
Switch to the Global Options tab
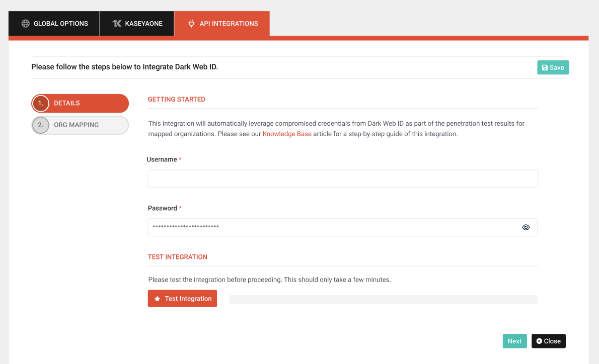[x=54, y=24]
